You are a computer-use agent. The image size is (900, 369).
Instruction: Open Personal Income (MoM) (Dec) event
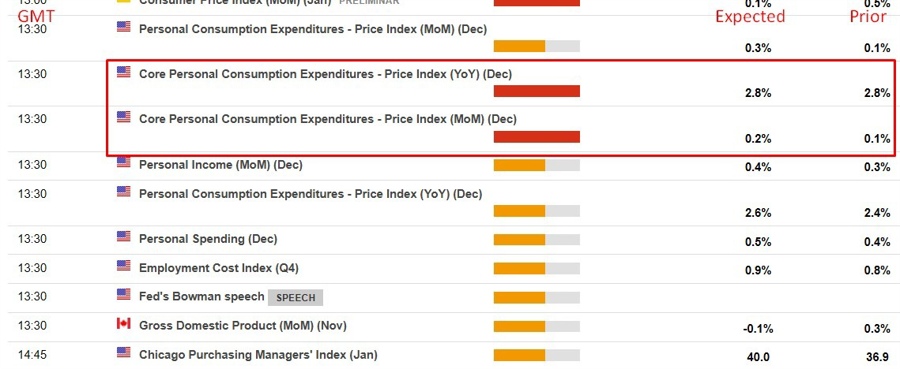[220, 165]
